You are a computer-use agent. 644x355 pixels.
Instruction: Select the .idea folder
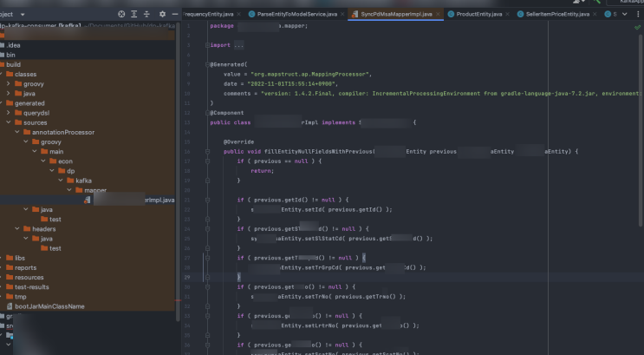[13, 45]
